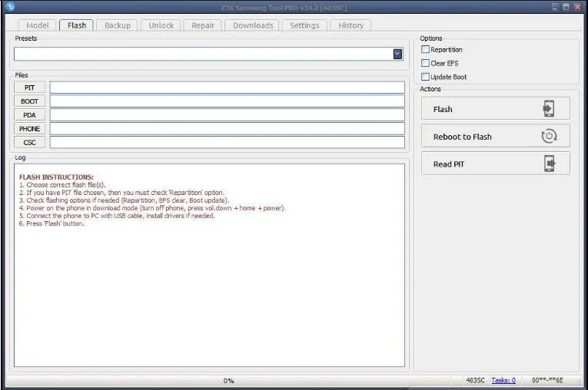Screen dimensions: 588x390
Task: Close the Z3X Samsung Tool window
Action: [x=577, y=7]
